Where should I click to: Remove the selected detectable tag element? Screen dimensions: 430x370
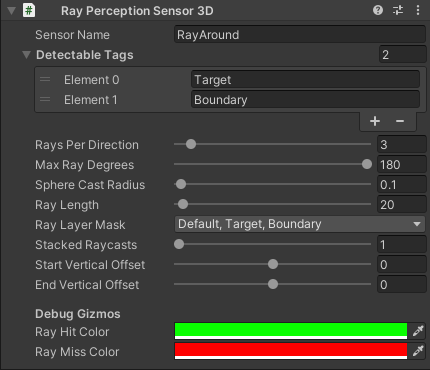tap(400, 121)
